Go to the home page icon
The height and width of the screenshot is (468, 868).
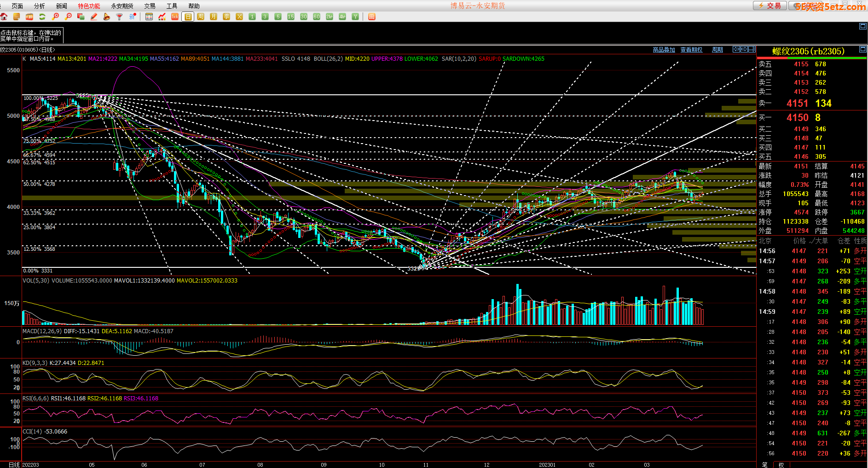4,17
